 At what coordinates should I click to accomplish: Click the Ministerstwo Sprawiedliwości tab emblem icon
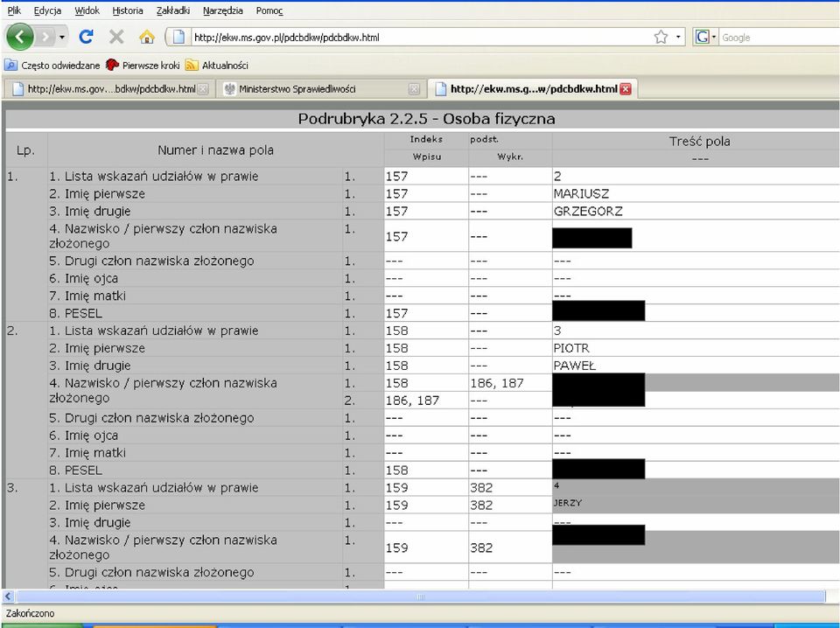pyautogui.click(x=230, y=89)
